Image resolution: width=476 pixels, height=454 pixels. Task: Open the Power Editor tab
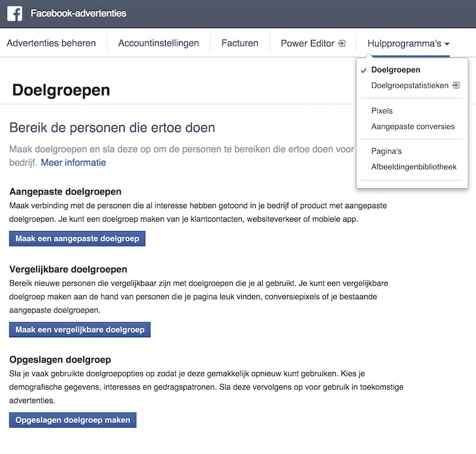[x=314, y=43]
